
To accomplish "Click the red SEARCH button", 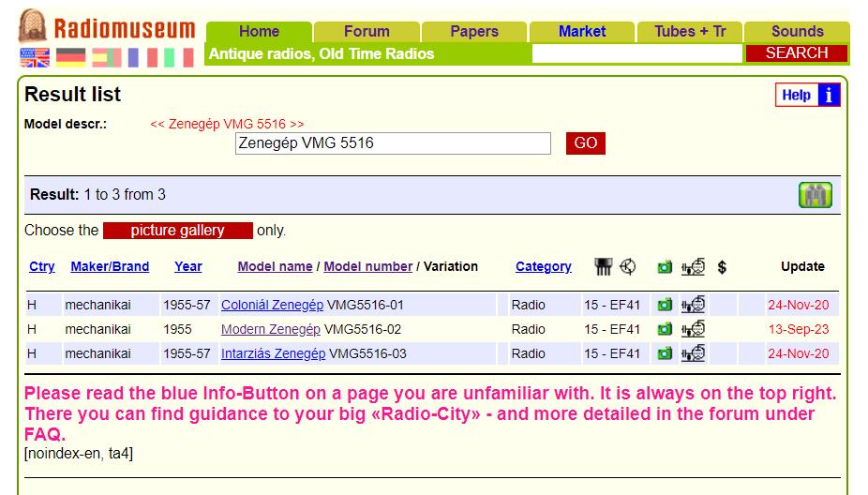I will coord(796,53).
